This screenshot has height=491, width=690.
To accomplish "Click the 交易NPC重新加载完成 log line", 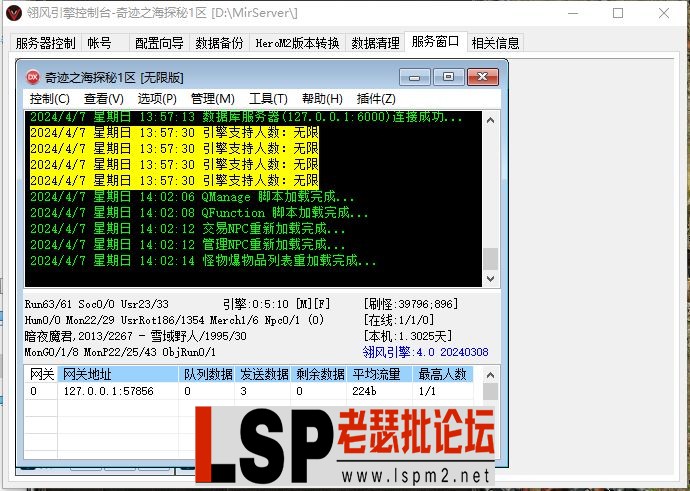I will (x=188, y=229).
